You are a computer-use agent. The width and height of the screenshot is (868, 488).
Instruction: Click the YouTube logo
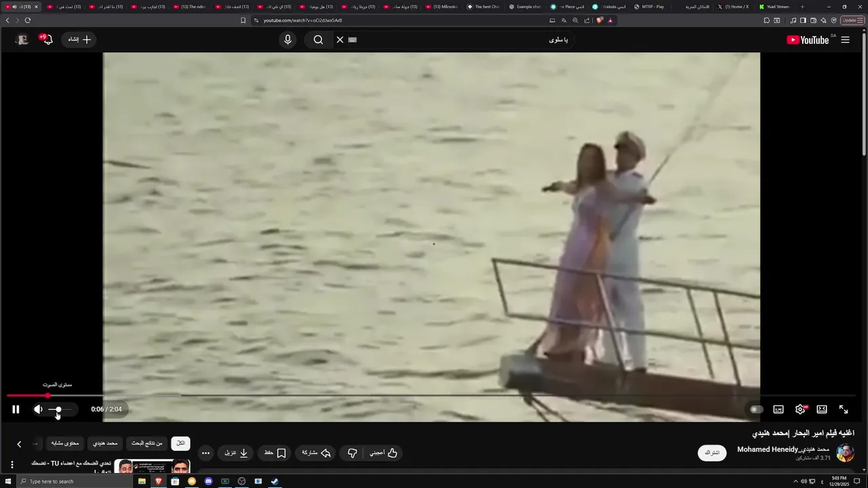808,40
